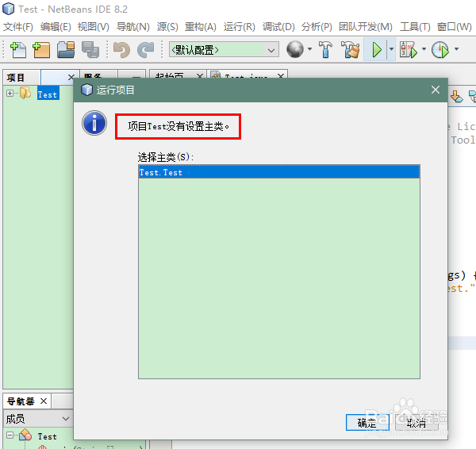Open the 成员 dropdown in navigator
This screenshot has height=449, width=476.
37,419
